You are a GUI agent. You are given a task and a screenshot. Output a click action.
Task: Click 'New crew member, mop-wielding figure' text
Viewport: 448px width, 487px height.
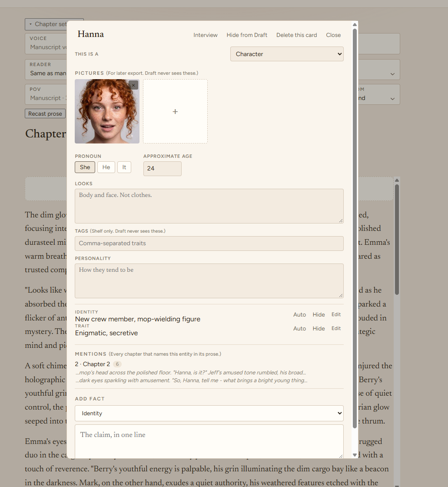coord(138,319)
